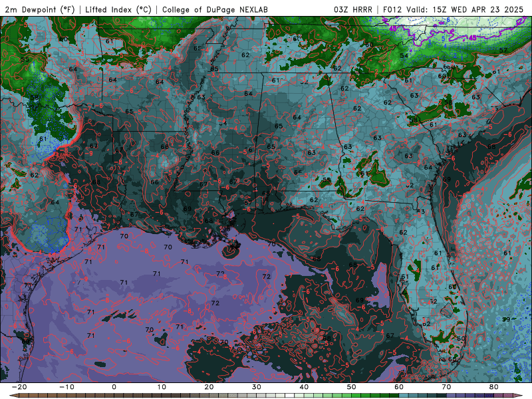Click the 60 label on color scale
Image resolution: width=532 pixels, height=399 pixels.
tap(399, 387)
